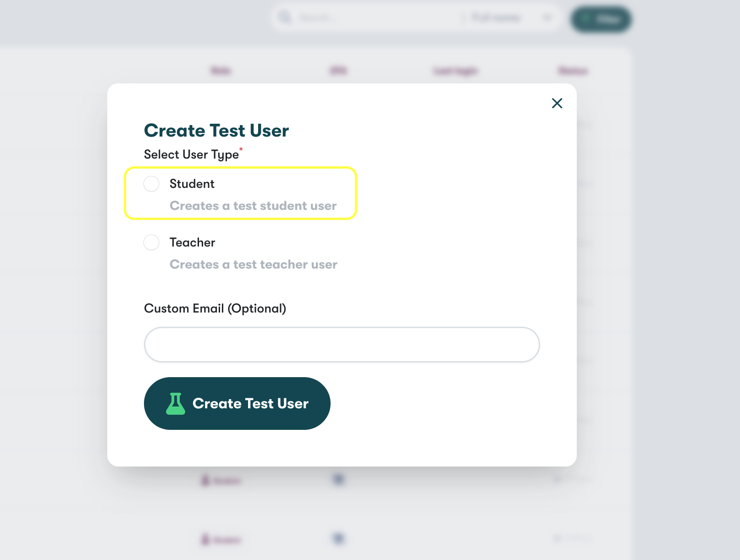This screenshot has height=560, width=740.
Task: Click the upper blurred blue SSO icon
Action: (x=338, y=479)
